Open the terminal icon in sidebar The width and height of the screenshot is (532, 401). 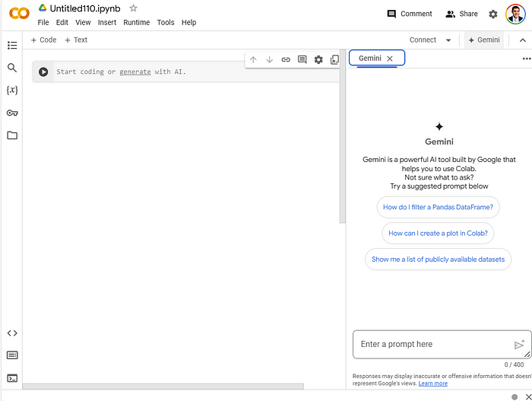click(x=12, y=378)
